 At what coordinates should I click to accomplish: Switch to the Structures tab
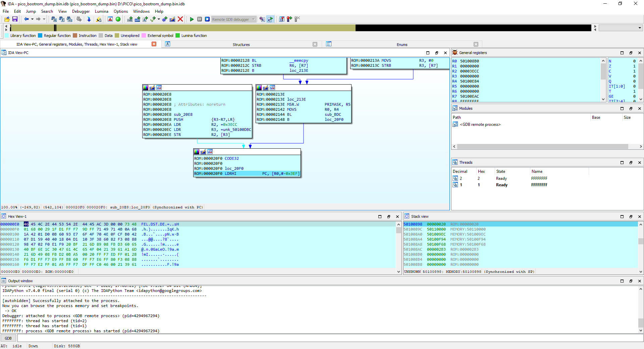pyautogui.click(x=241, y=44)
